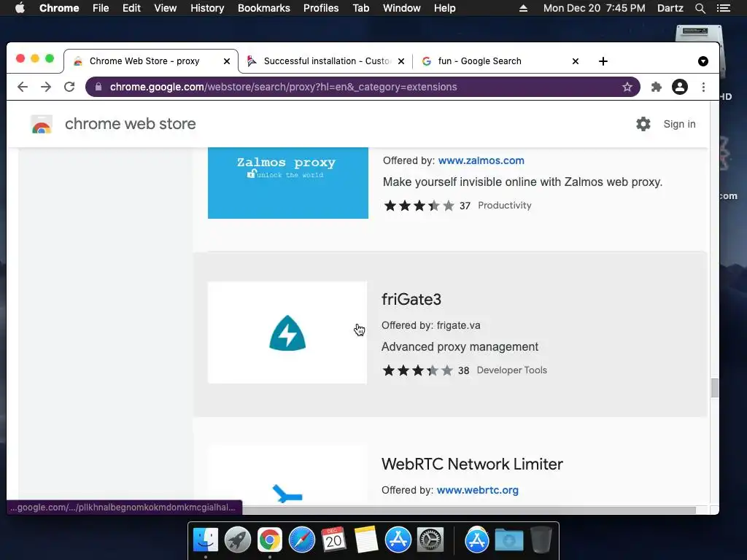Switch to Successful installation tab
Viewport: 747px width, 560px height.
pos(326,61)
